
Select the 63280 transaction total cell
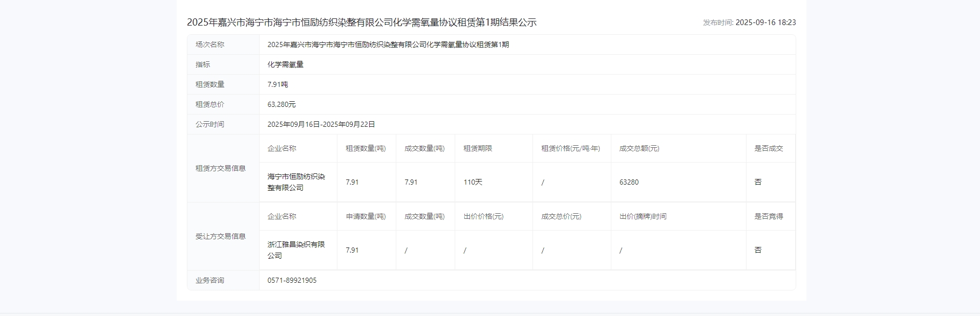click(x=629, y=182)
